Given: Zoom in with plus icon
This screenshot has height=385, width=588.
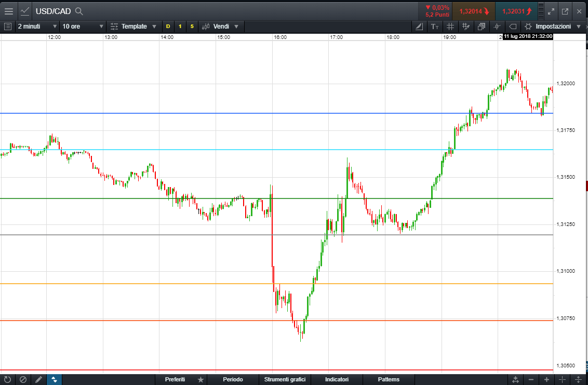Looking at the screenshot, I should click(546, 380).
